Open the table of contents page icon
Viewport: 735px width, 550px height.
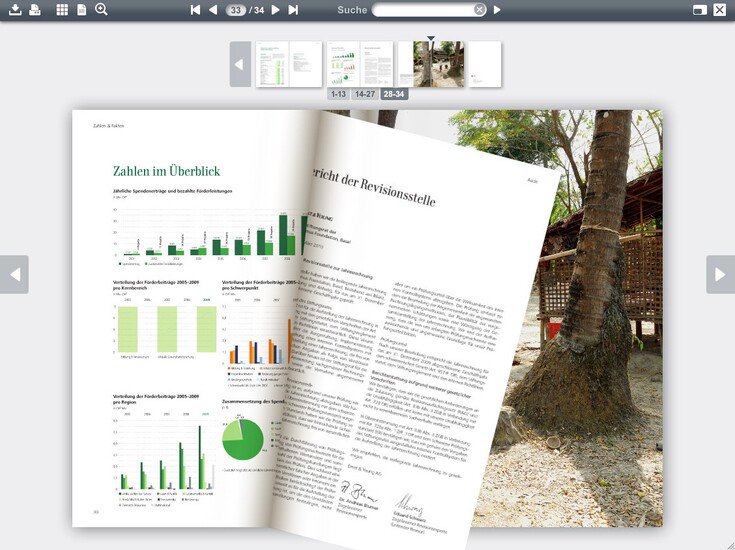coord(82,10)
